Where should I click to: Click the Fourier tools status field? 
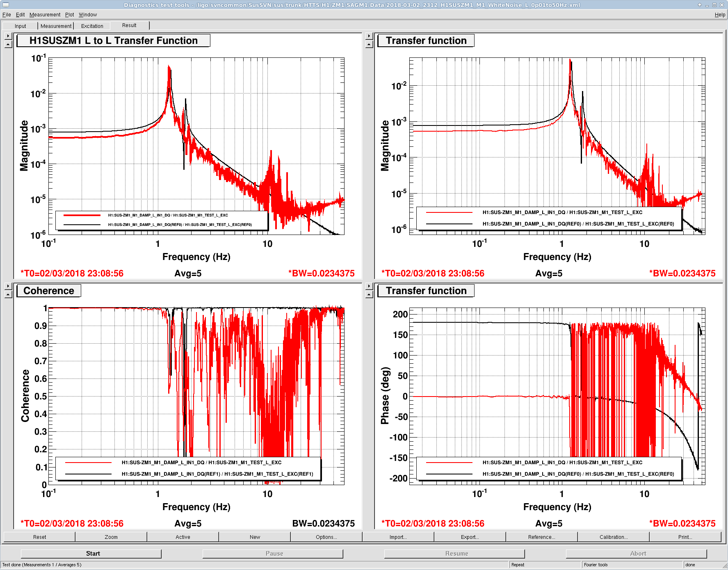[x=632, y=565]
